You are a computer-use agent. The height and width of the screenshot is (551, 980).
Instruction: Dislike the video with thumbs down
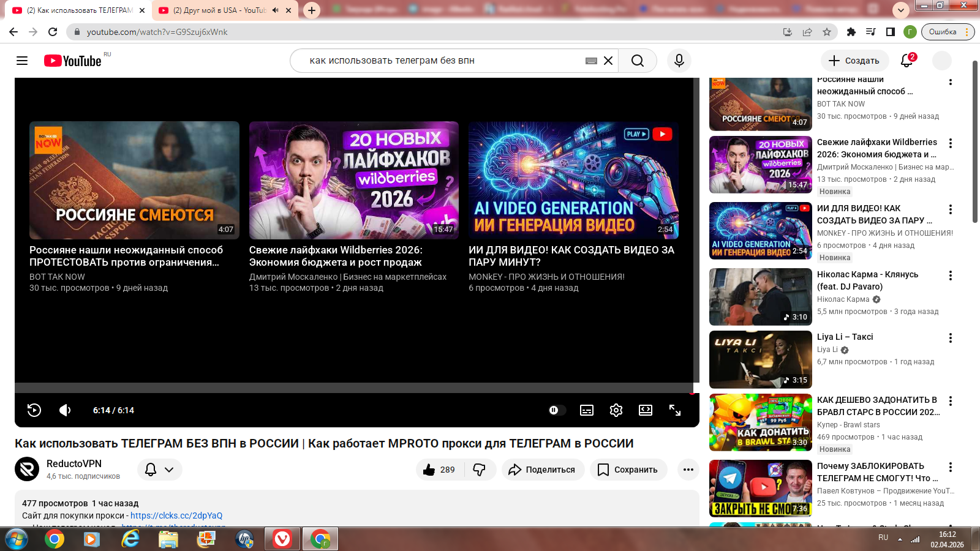(x=480, y=470)
